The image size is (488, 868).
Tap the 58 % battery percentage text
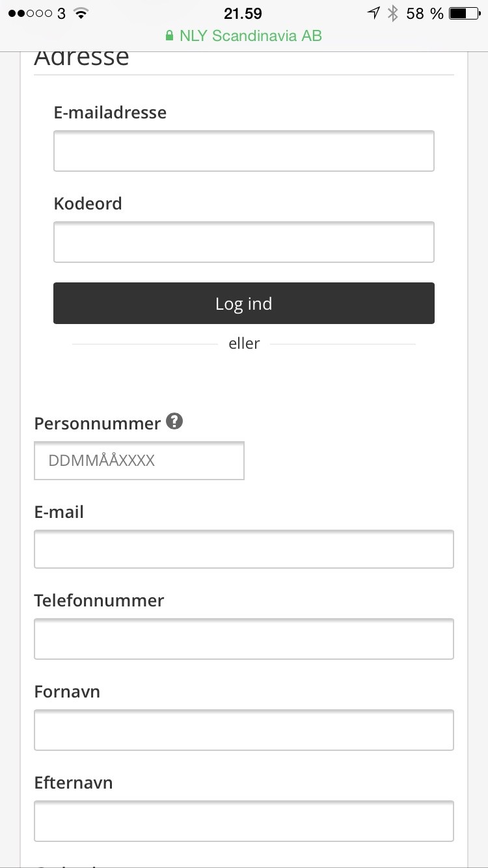point(424,13)
